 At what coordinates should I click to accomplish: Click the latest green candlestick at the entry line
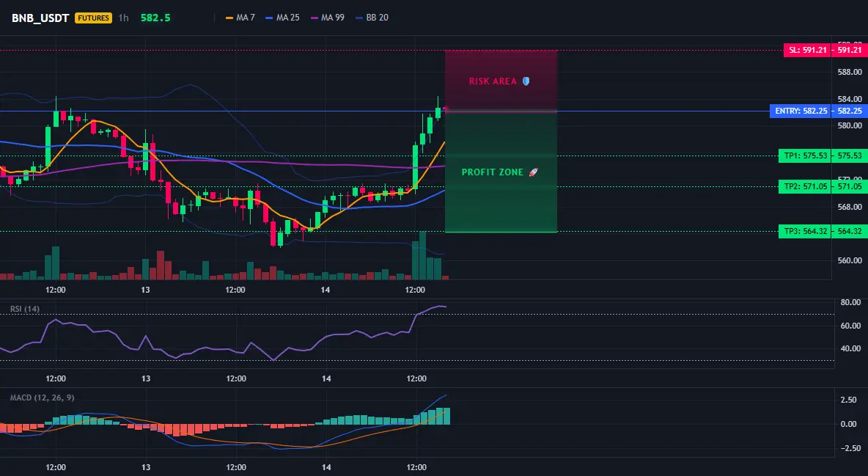click(x=438, y=112)
